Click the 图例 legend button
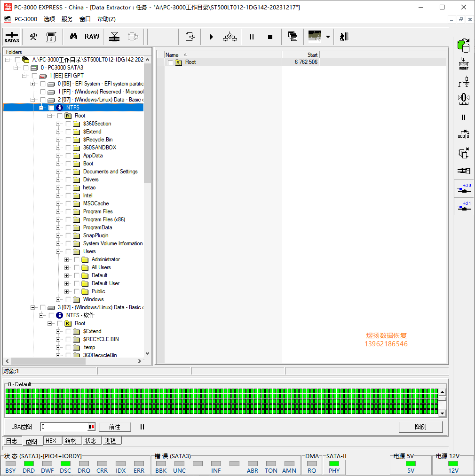This screenshot has width=475, height=476. click(420, 427)
